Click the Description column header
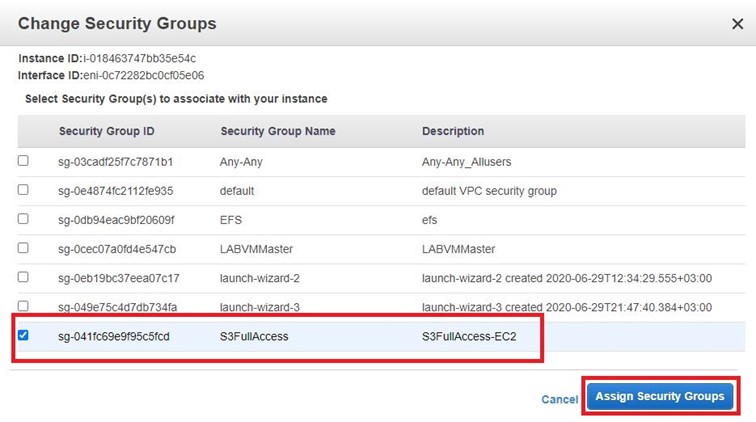This screenshot has width=756, height=422. click(453, 131)
